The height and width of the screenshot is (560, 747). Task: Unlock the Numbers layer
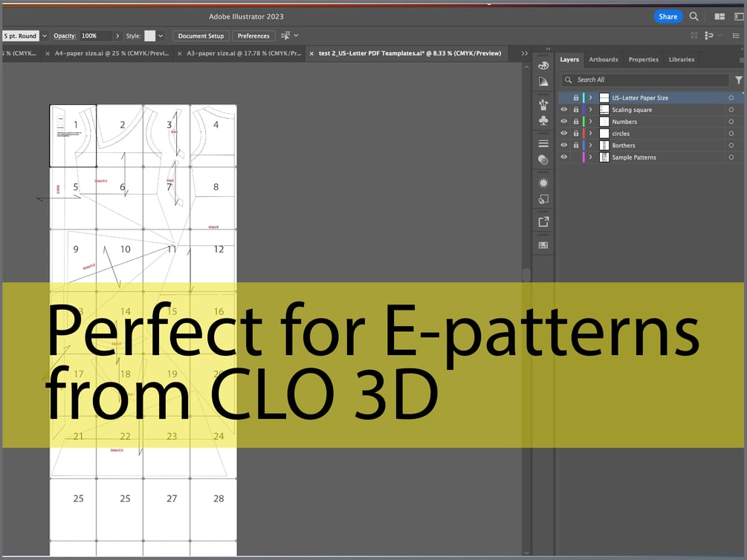pos(576,121)
